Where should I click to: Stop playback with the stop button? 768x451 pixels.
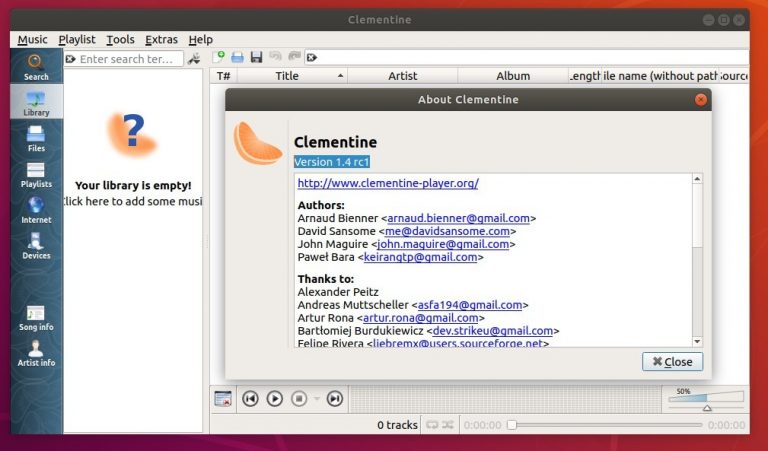(x=299, y=399)
